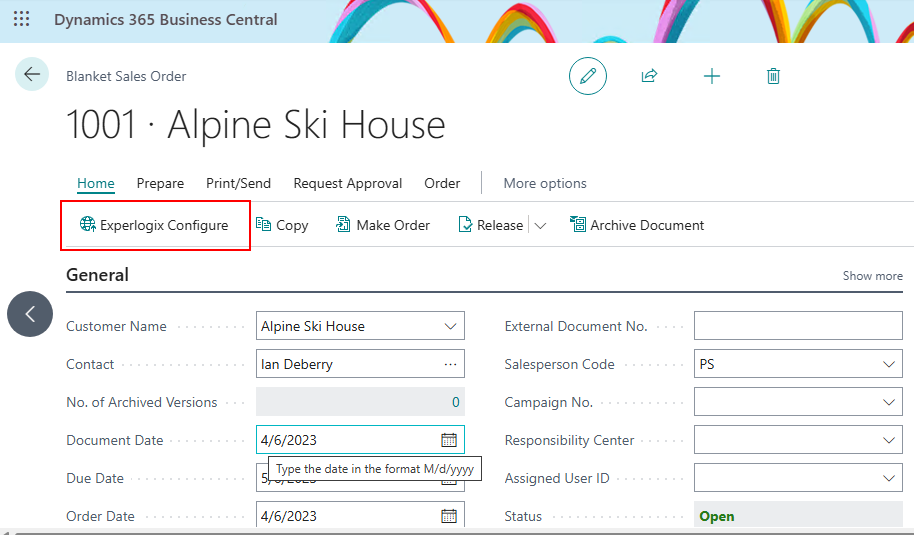This screenshot has height=535, width=914.
Task: Open More options menu
Action: pos(545,183)
